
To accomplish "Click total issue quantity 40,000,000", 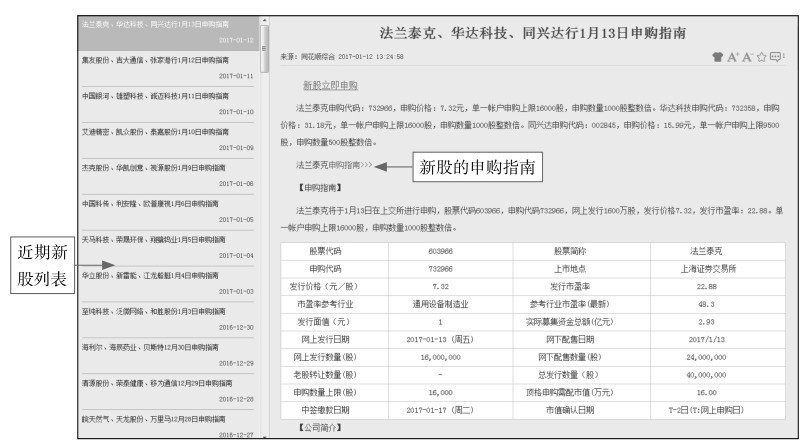I will [x=706, y=375].
